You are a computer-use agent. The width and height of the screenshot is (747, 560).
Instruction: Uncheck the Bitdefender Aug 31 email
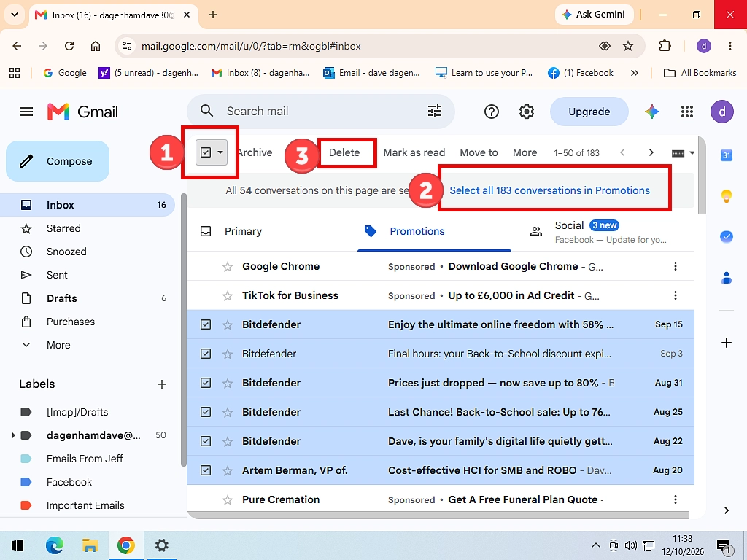206,383
